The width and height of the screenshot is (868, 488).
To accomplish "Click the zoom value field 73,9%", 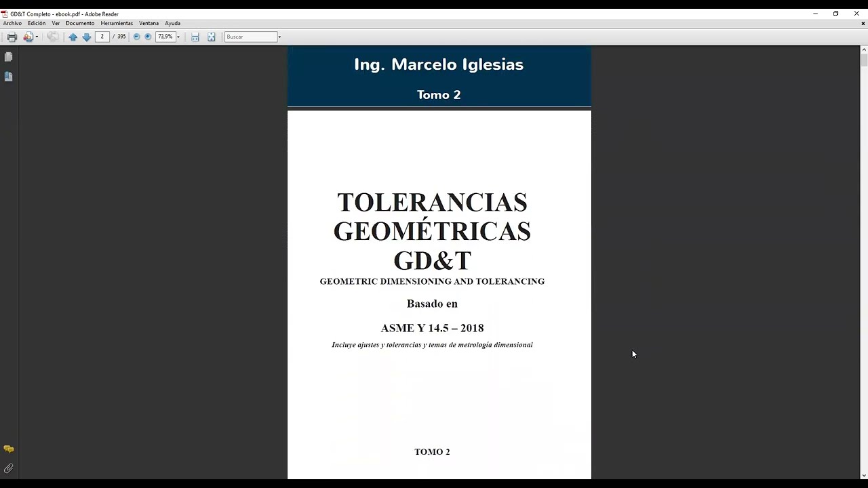I will [165, 37].
